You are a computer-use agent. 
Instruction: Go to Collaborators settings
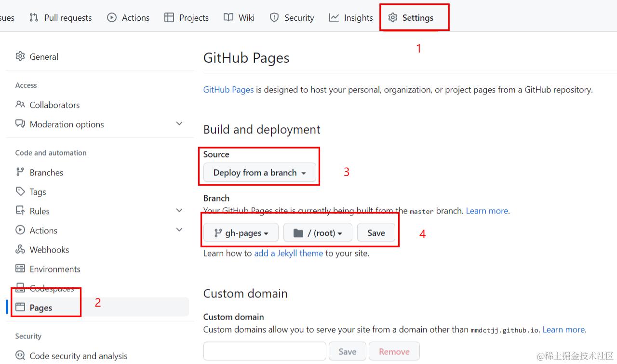tap(54, 105)
